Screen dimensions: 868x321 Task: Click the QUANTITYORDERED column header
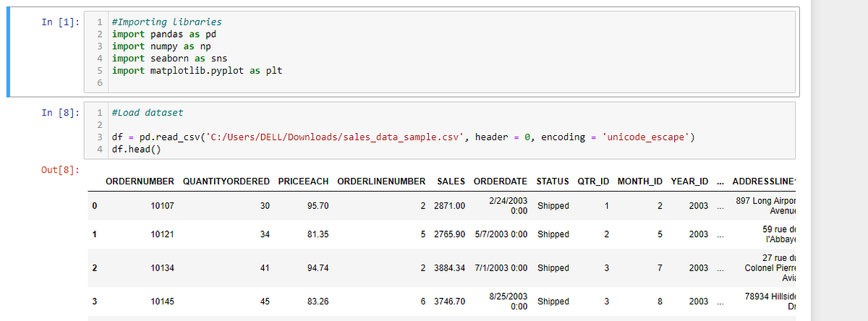click(226, 181)
